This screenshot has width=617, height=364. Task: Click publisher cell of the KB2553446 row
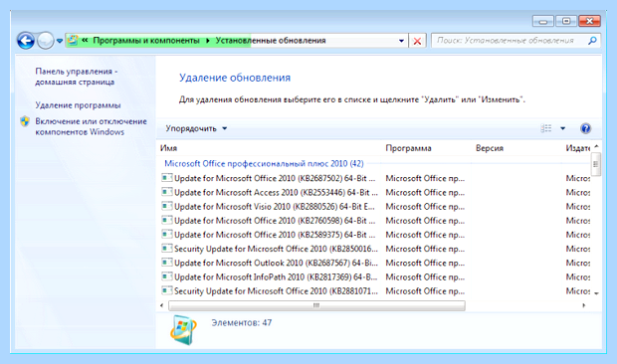pos(577,193)
